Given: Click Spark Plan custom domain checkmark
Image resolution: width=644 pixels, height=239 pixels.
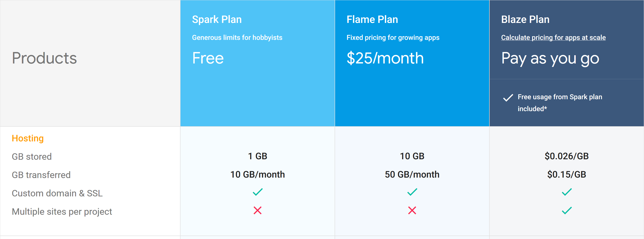Looking at the screenshot, I should [258, 192].
